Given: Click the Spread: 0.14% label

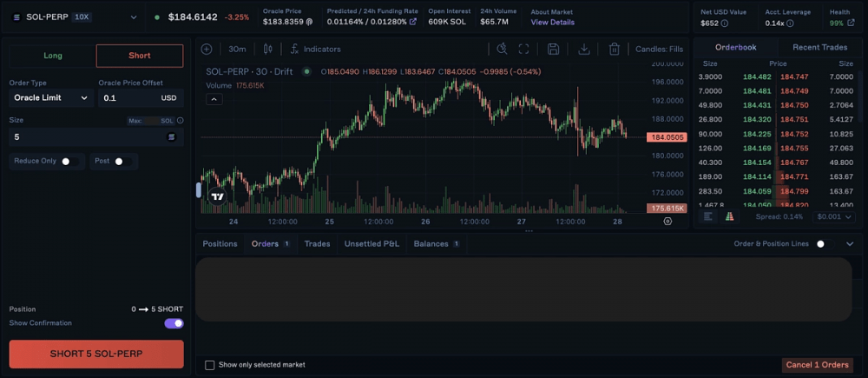Looking at the screenshot, I should click(779, 216).
